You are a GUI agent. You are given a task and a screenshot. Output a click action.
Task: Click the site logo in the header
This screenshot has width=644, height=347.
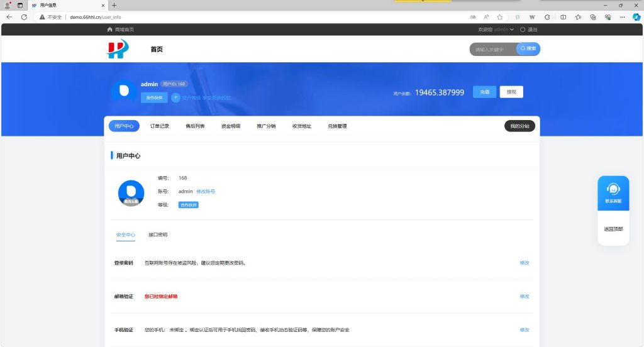coord(118,49)
